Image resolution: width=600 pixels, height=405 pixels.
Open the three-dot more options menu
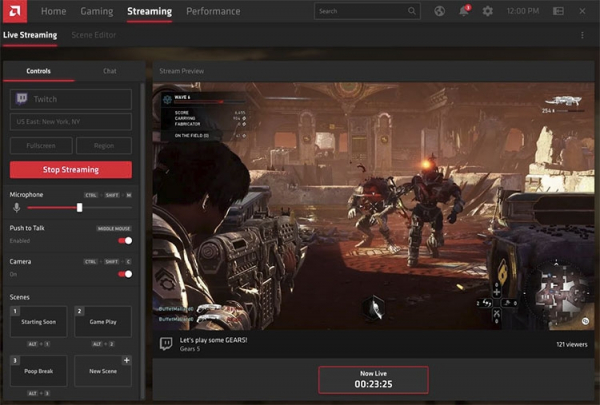point(582,35)
